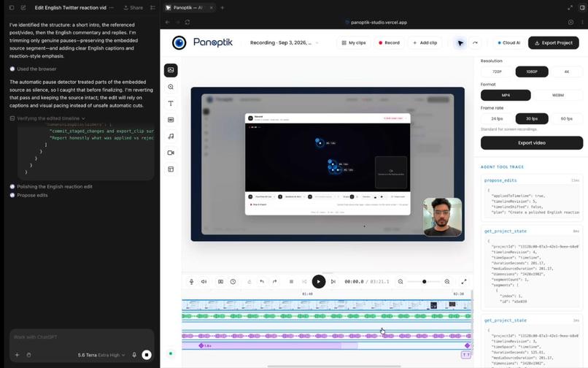
Task: Click the Export video button
Action: 532,143
